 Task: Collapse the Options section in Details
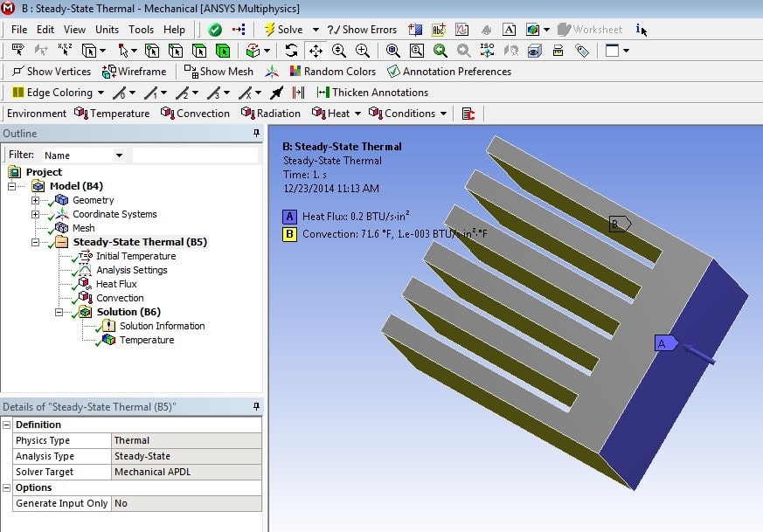7,487
